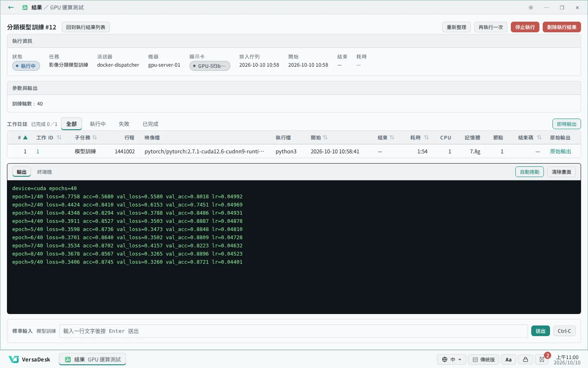The height and width of the screenshot is (368, 588).
Task: Filter work logs by 失敗
Action: [124, 124]
